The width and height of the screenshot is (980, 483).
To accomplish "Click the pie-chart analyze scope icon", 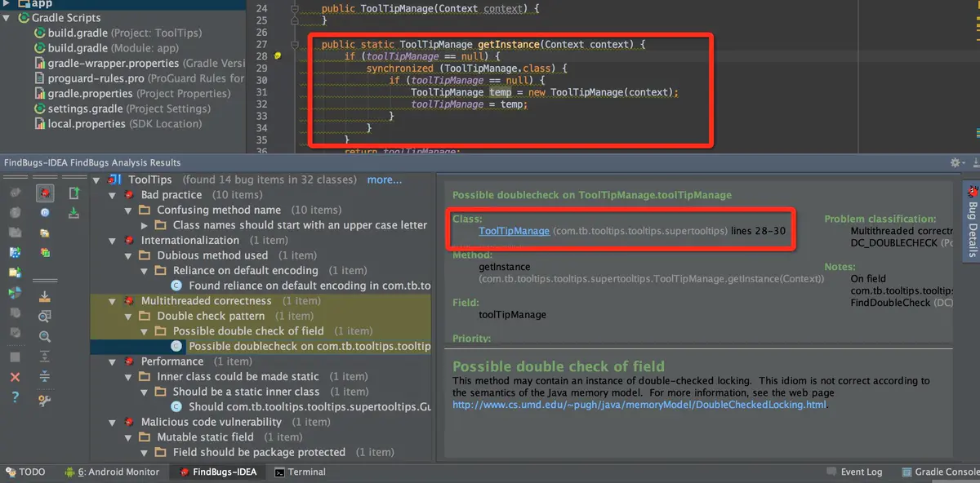I will click(x=15, y=292).
